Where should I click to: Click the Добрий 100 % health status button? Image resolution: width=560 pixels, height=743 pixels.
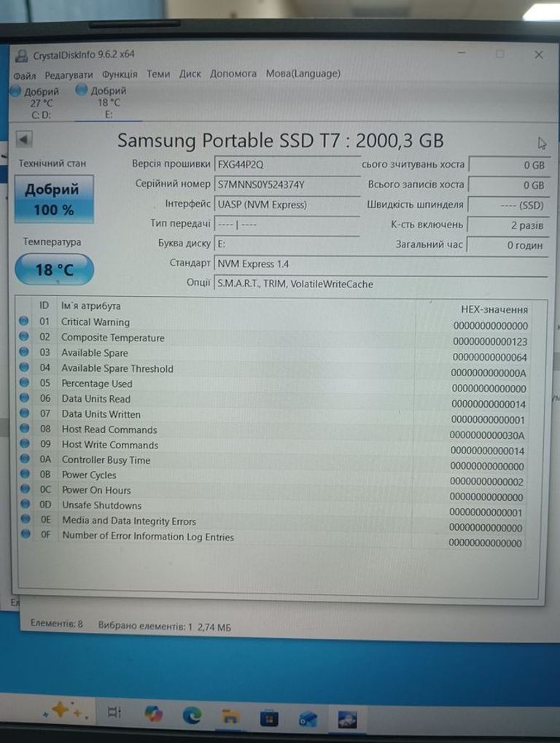[53, 199]
